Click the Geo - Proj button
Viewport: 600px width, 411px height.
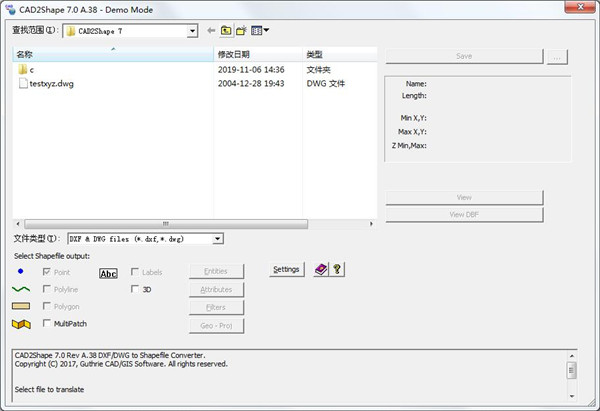[x=216, y=326]
